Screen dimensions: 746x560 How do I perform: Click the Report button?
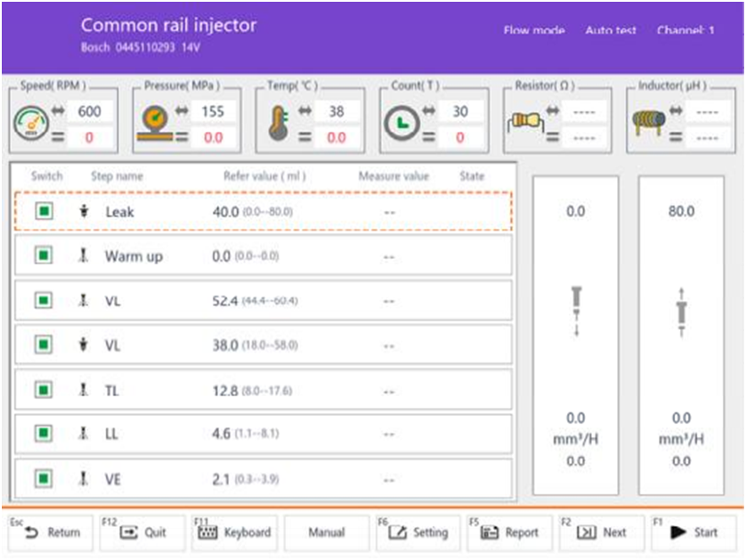(x=510, y=532)
